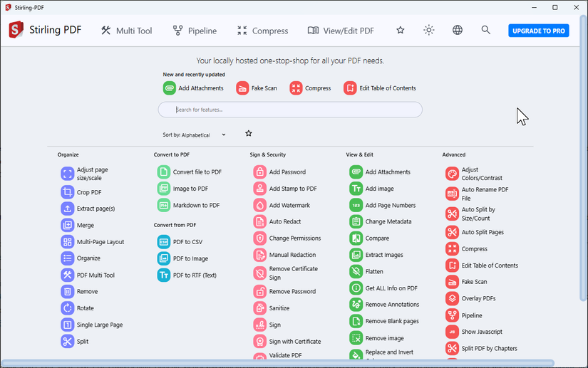Open the View/Edit PDF menu item

click(341, 31)
